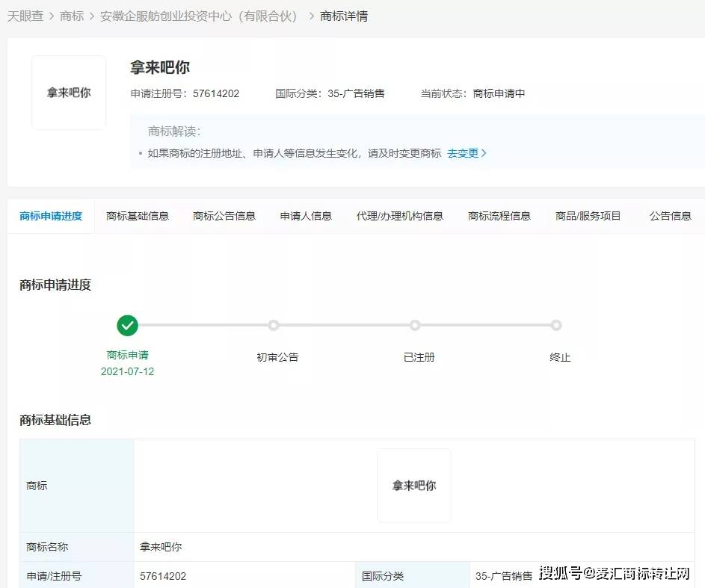Viewport: 705px width, 588px height.
Task: Click the 拿来吧你 trademark image in table
Action: [x=414, y=486]
